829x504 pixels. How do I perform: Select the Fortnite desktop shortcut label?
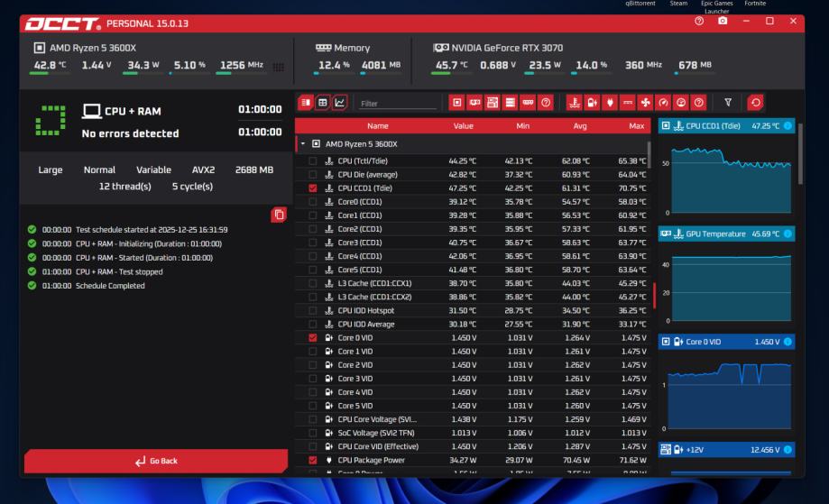[755, 4]
